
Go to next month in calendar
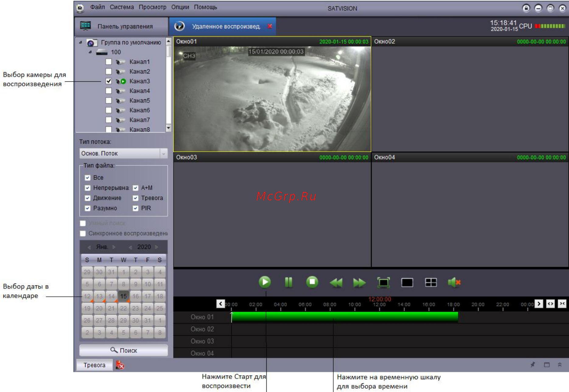[x=114, y=247]
